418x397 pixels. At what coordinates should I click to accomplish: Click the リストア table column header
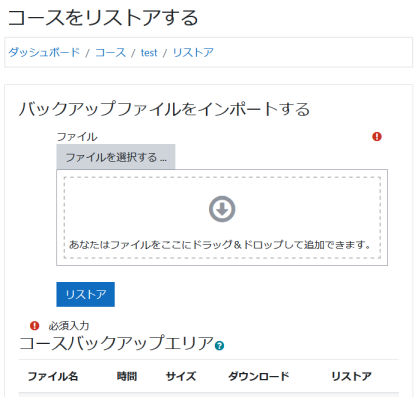pyautogui.click(x=351, y=376)
